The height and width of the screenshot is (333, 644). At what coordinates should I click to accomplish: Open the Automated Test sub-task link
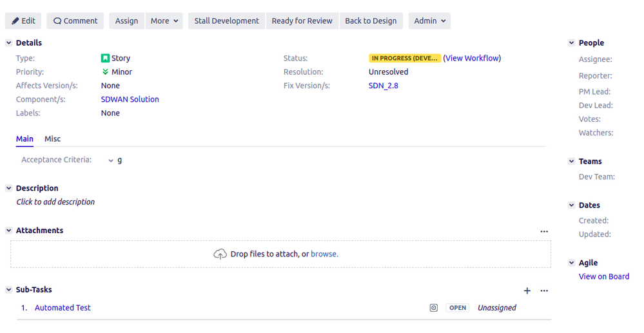(63, 308)
